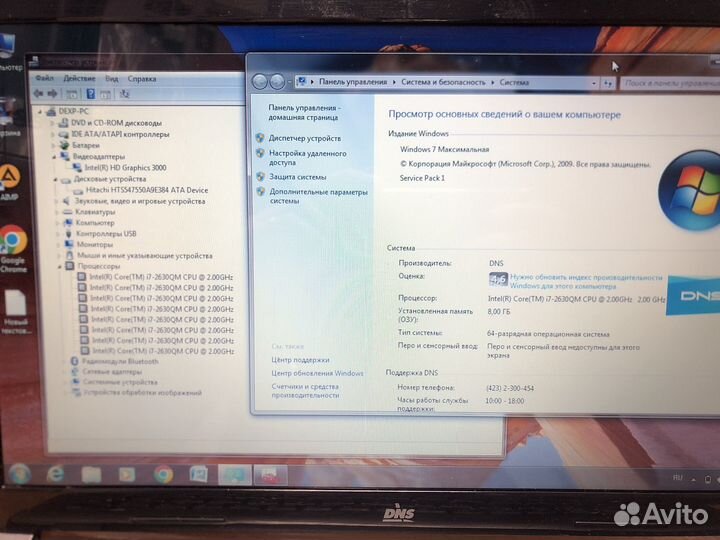Image resolution: width=720 pixels, height=540 pixels.
Task: Click the control panel search field
Action: pos(669,84)
